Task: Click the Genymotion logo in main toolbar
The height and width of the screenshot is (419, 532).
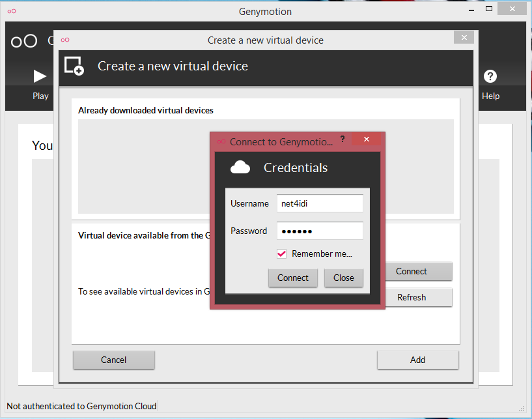Action: [24, 41]
